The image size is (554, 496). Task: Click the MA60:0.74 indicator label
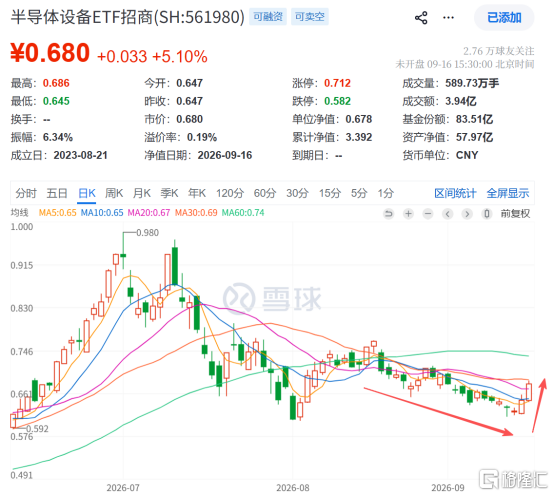(x=243, y=213)
